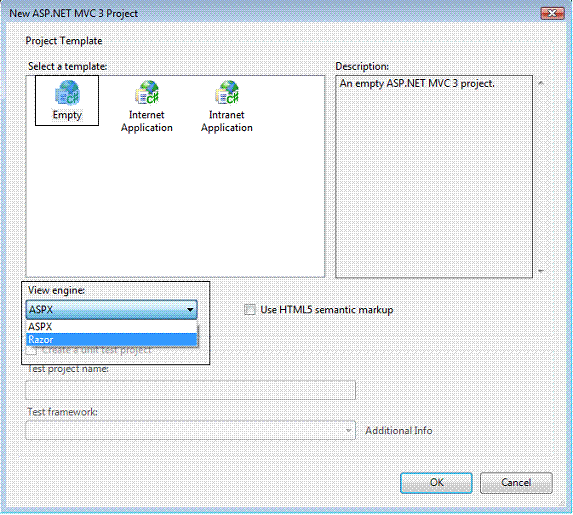Click the 'Test framework:' label
This screenshot has width=573, height=515.
pyautogui.click(x=62, y=412)
